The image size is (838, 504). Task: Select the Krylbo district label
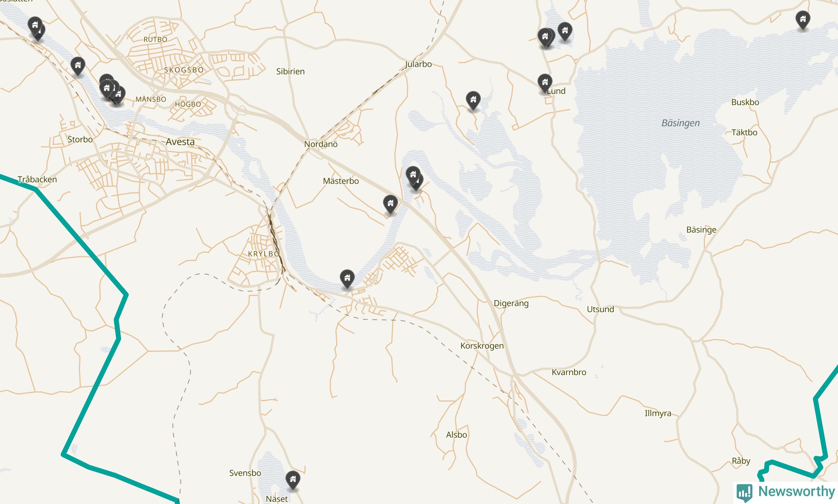click(264, 254)
